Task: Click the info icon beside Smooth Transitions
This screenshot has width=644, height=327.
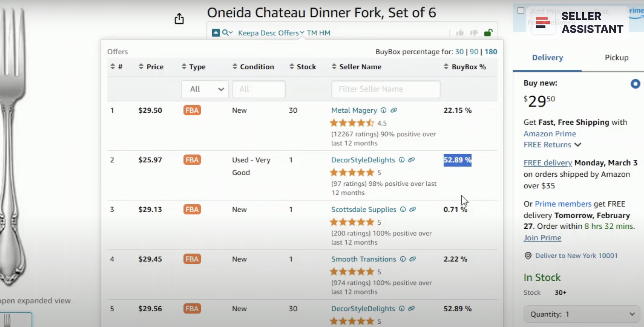Action: (403, 259)
